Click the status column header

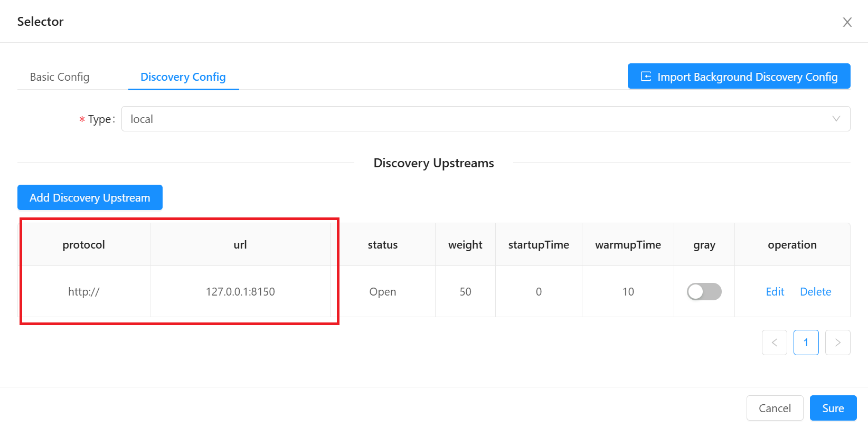coord(382,245)
